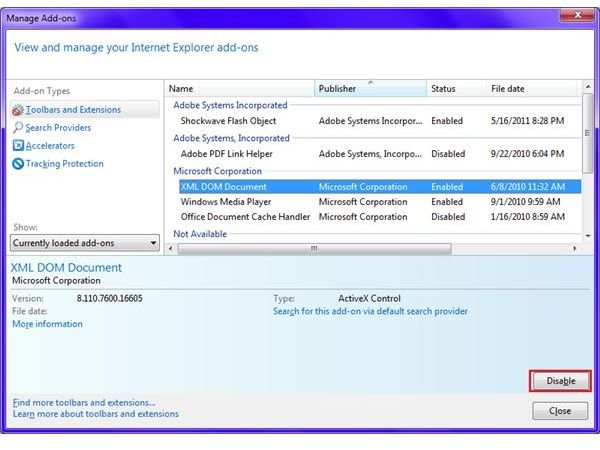The image size is (600, 450).
Task: Click Search for this add-on via default provider
Action: (x=370, y=311)
